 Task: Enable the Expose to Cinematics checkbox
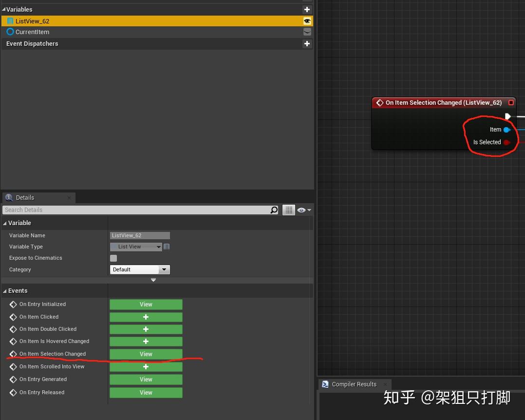113,258
